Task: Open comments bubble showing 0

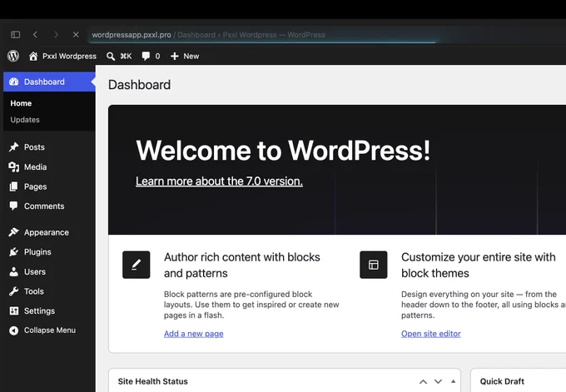Action: pos(151,56)
